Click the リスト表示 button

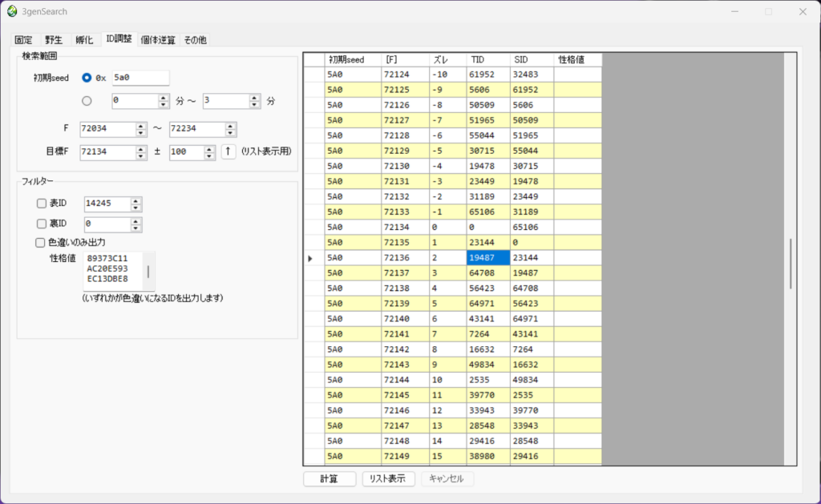coord(388,478)
